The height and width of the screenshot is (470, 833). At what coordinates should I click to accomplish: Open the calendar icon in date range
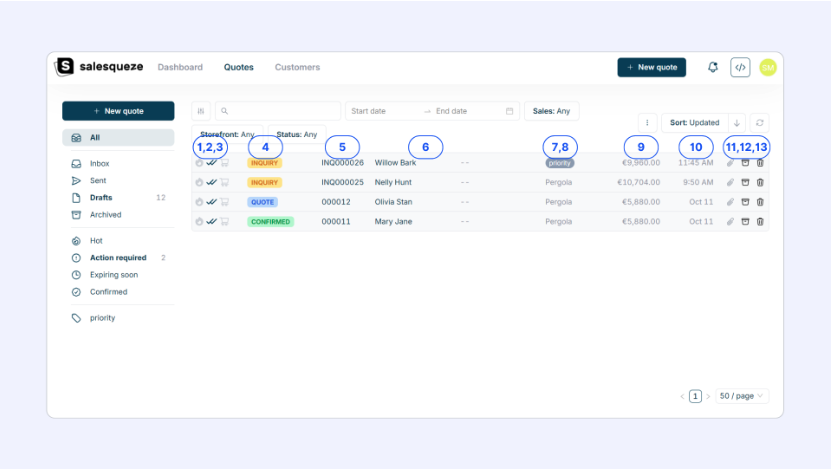pos(509,111)
